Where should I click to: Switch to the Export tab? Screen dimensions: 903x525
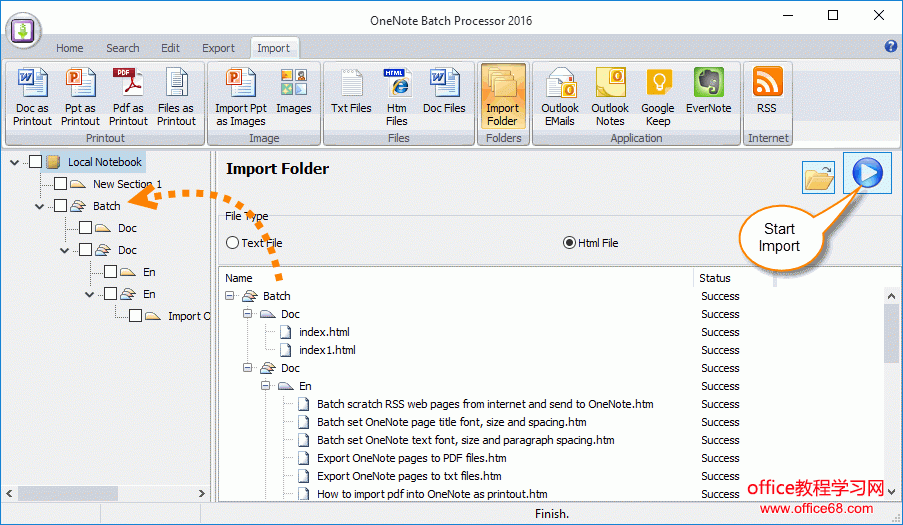point(218,48)
